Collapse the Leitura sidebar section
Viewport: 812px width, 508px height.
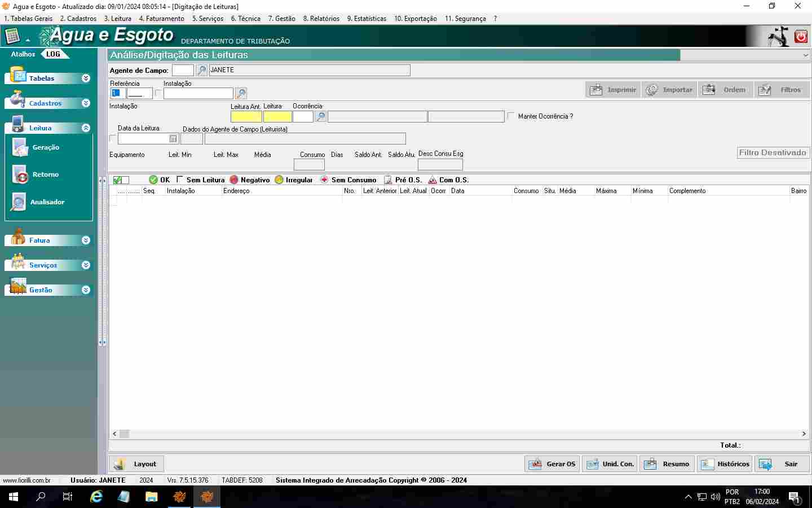(x=86, y=128)
